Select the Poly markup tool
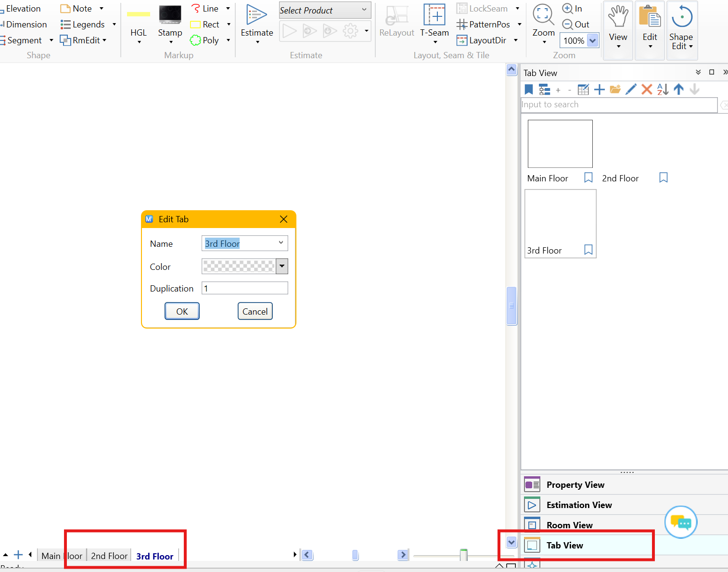The width and height of the screenshot is (728, 572). click(x=205, y=40)
